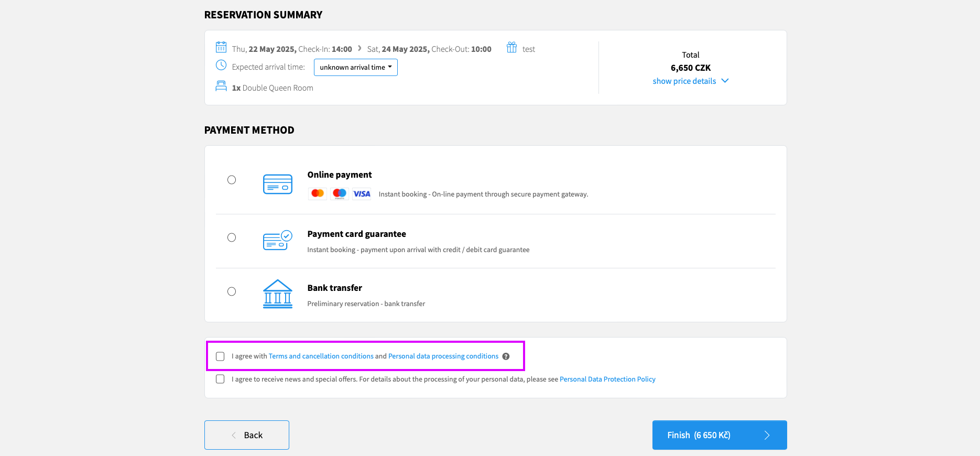The width and height of the screenshot is (980, 456).
Task: Open Terms and cancellation conditions link
Action: [321, 356]
